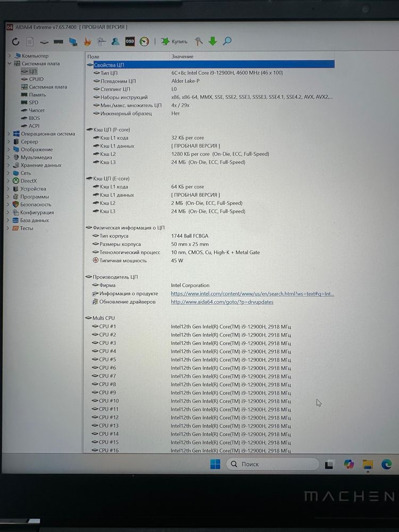Open Microsoft Edge from the taskbar
The height and width of the screenshot is (532, 399).
pyautogui.click(x=386, y=464)
